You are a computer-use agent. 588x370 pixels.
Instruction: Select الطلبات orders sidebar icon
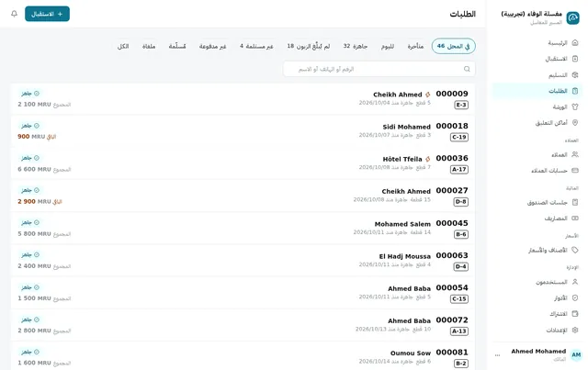[x=575, y=91]
